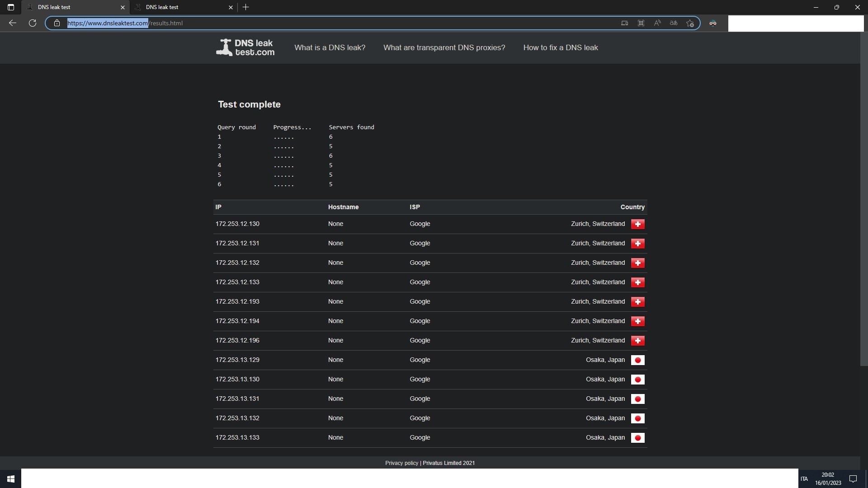Click the Swiss flag beside 172.253.12.131
The height and width of the screenshot is (488, 868).
coord(638,244)
